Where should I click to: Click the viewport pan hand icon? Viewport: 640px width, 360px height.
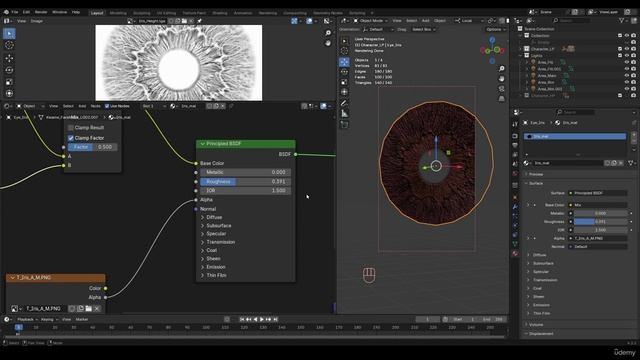tap(502, 79)
